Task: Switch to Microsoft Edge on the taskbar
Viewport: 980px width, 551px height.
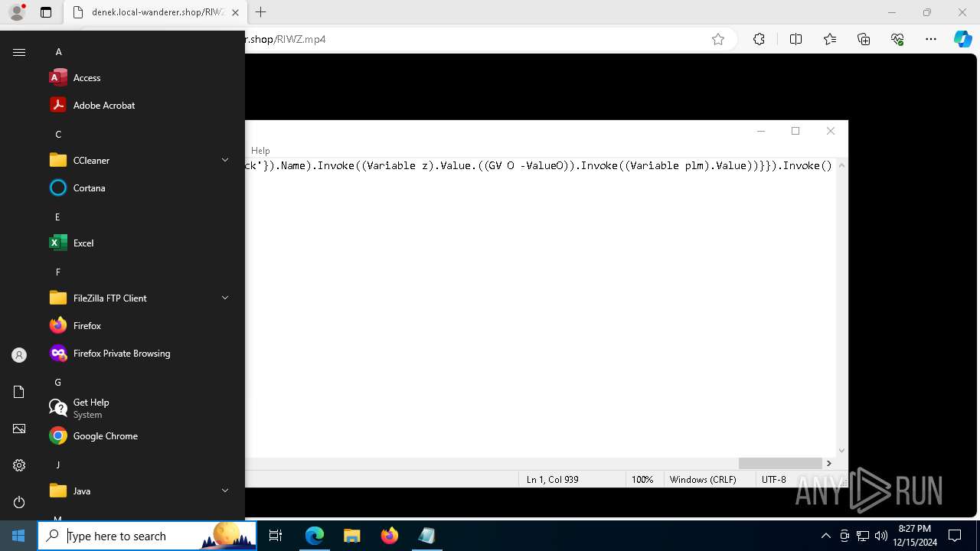Action: (315, 536)
